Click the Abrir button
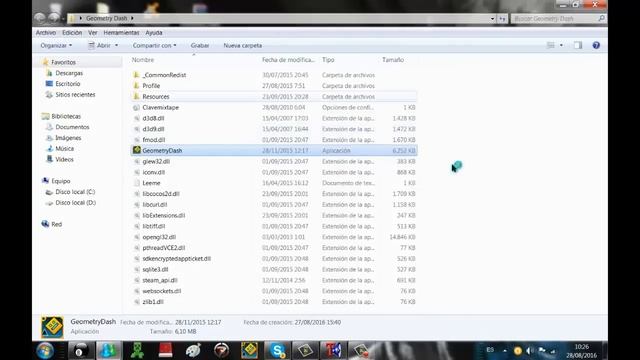This screenshot has width=640, height=360. [x=100, y=45]
